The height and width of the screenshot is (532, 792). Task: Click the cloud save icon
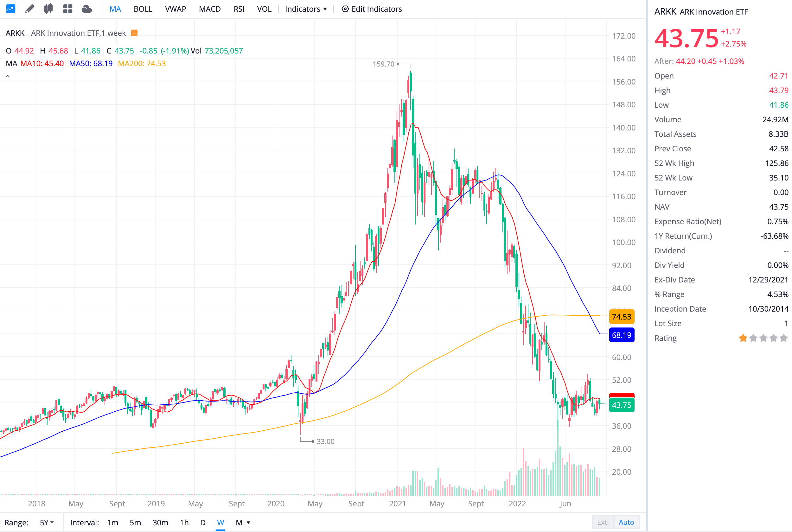tap(87, 9)
